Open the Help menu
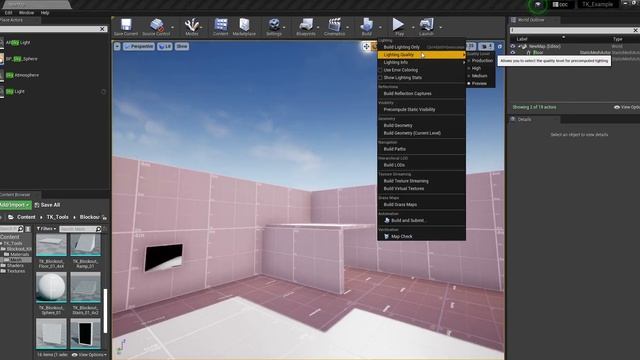The height and width of the screenshot is (360, 640). point(45,13)
